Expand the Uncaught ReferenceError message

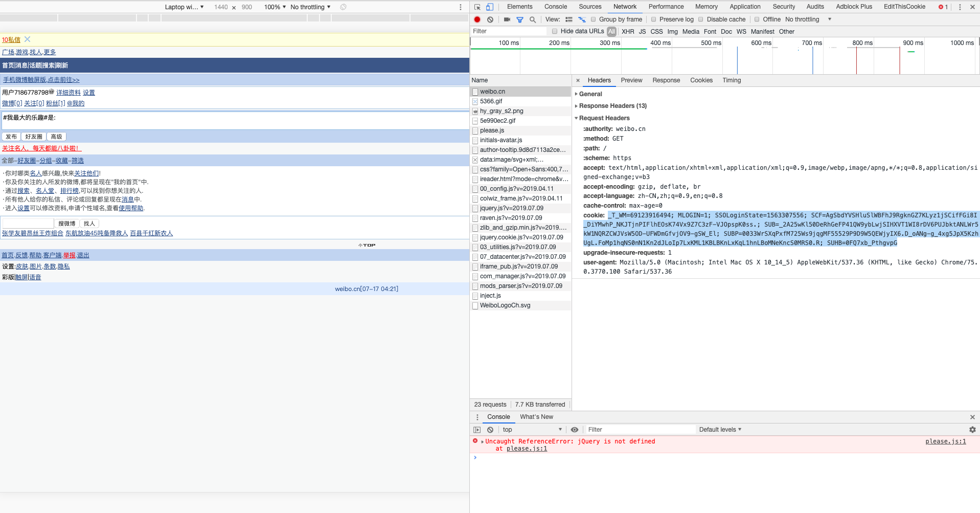(483, 441)
